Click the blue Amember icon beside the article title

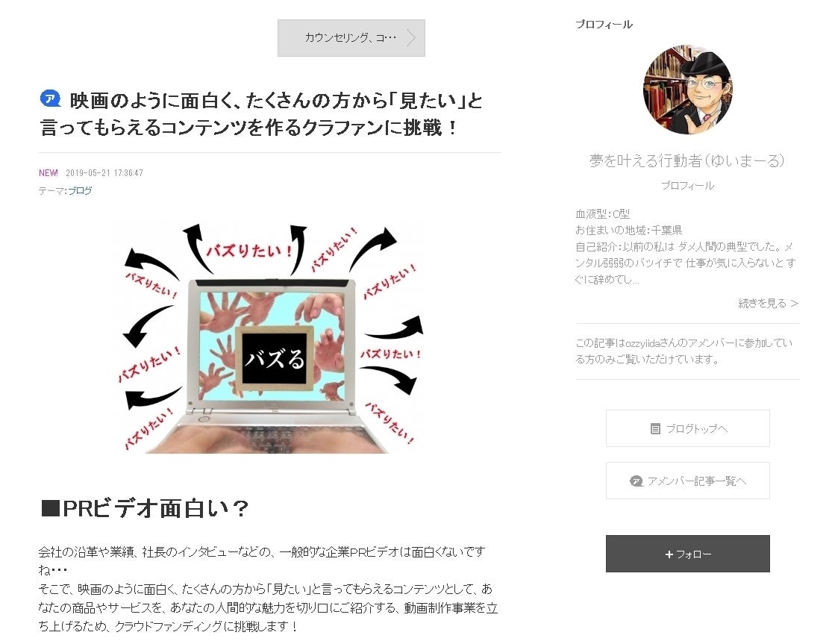click(x=51, y=99)
